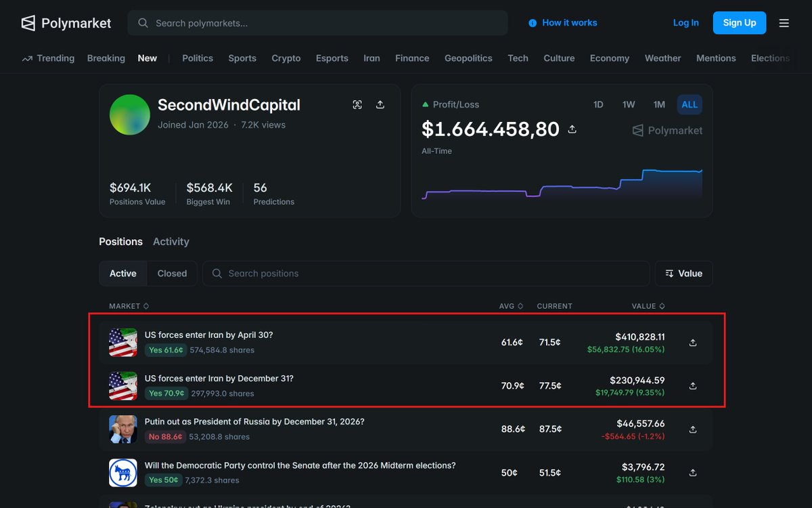The image size is (812, 508).
Task: Share the Democratic Party Senate position
Action: coord(693,473)
